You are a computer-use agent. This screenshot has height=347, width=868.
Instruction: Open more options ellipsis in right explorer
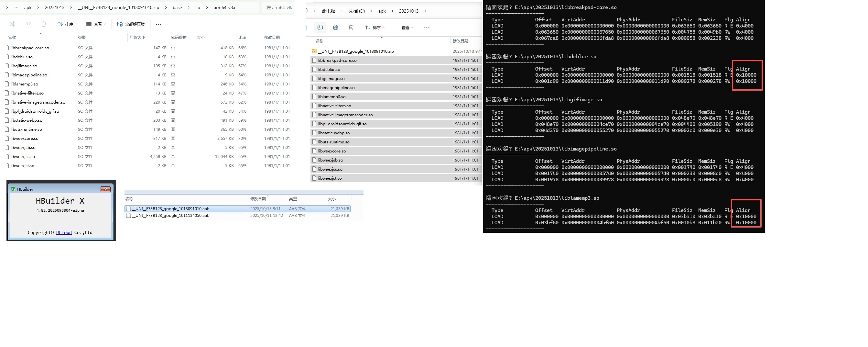427,28
